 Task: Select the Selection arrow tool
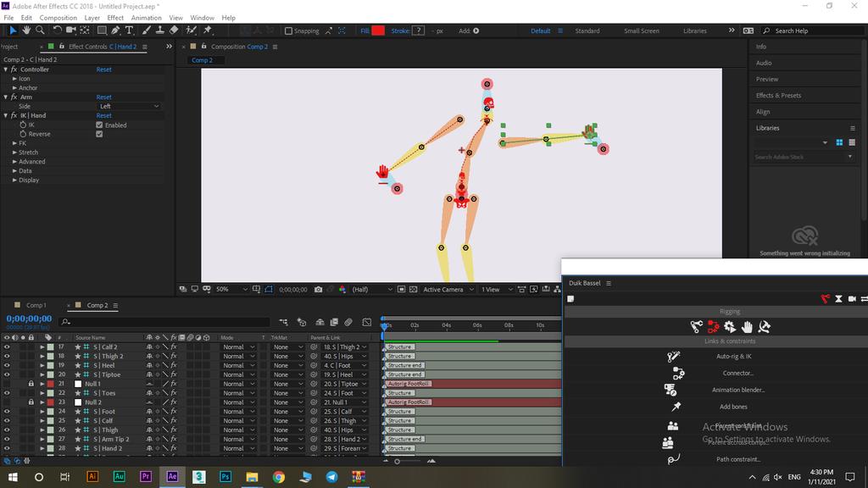(x=13, y=30)
